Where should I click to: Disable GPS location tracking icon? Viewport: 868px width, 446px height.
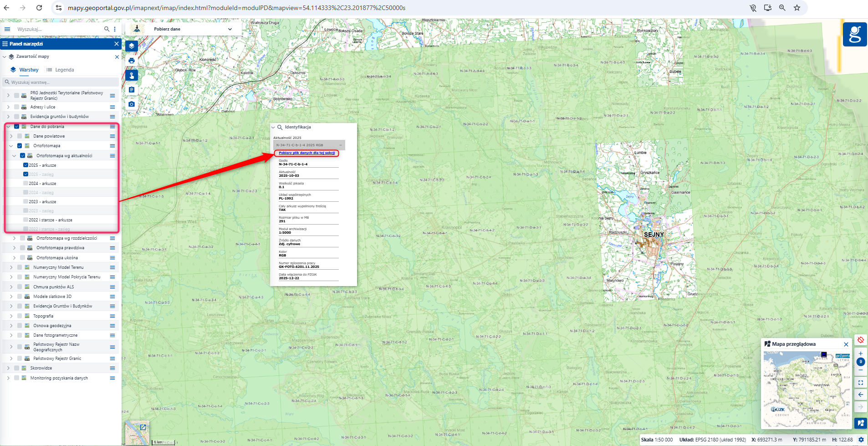(x=861, y=340)
